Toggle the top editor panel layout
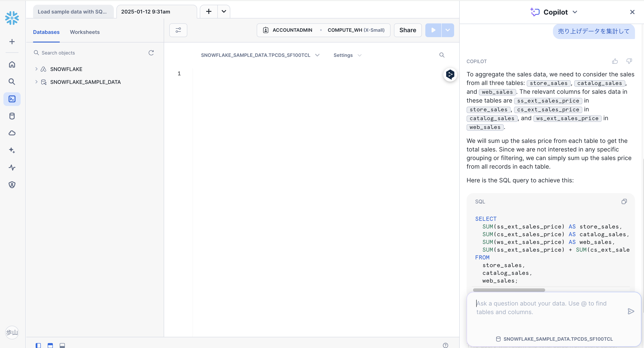Image resolution: width=644 pixels, height=348 pixels. (x=50, y=345)
